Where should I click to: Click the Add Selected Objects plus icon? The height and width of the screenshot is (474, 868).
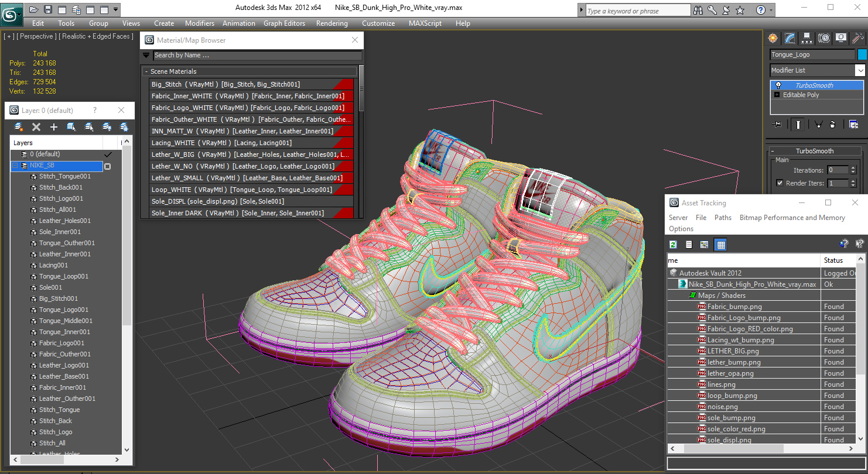[x=54, y=126]
